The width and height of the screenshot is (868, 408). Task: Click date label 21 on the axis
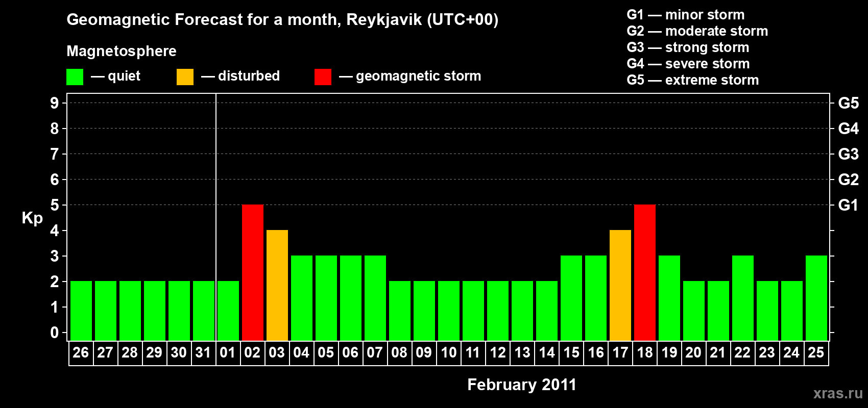pyautogui.click(x=718, y=353)
